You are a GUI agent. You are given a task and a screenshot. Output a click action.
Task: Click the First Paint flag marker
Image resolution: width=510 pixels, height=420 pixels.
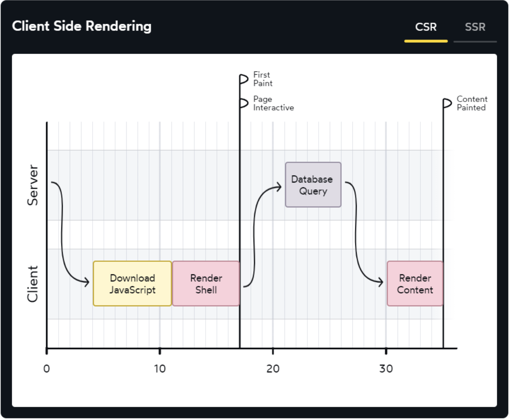pyautogui.click(x=244, y=79)
